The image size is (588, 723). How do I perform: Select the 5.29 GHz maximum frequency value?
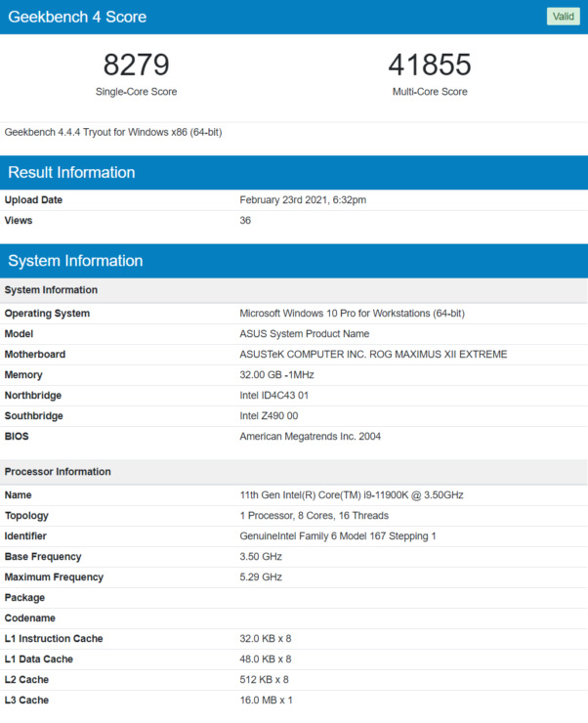(x=261, y=577)
